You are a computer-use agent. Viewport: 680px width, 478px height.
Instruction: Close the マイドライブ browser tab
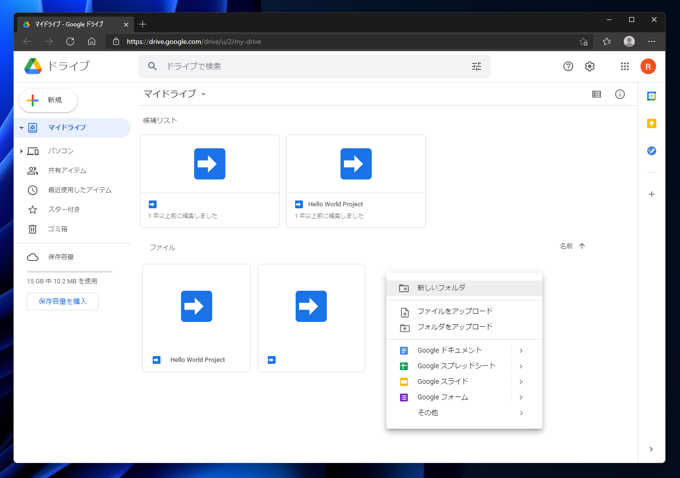point(126,25)
